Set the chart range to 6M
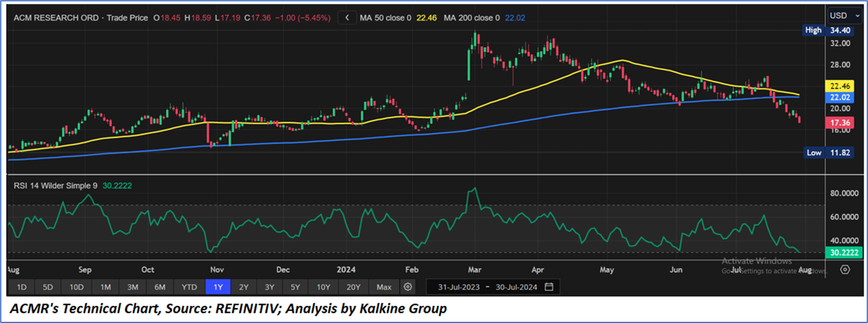The image size is (868, 323). click(160, 287)
